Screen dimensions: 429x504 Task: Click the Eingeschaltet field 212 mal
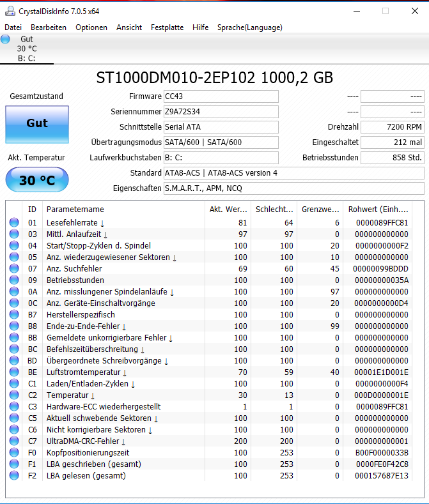coord(393,142)
